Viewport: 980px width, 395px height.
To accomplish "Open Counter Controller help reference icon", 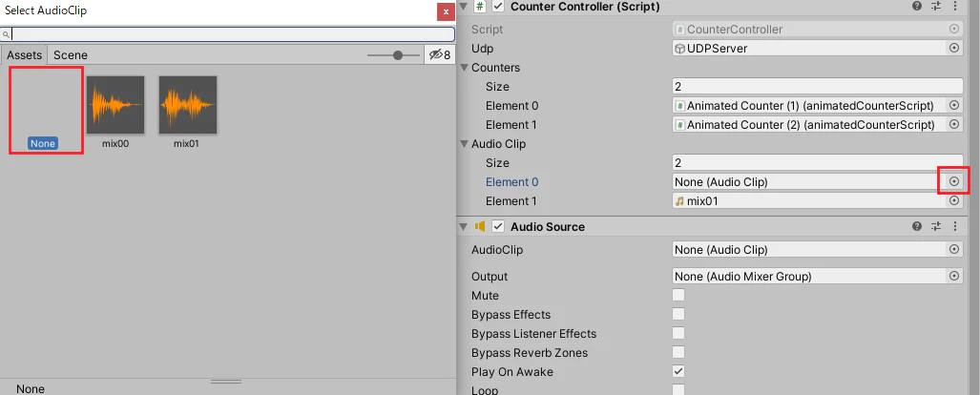I will (x=917, y=7).
